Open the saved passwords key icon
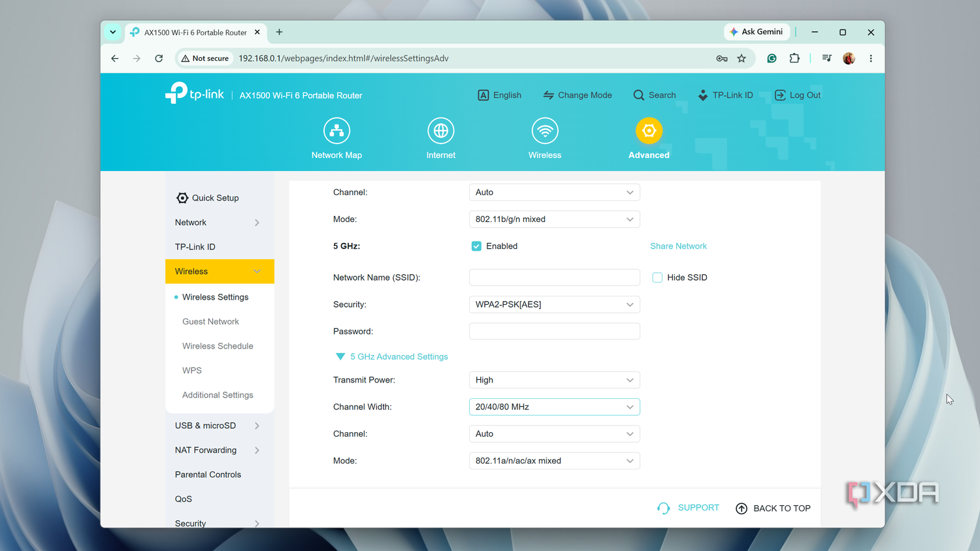Screen dimensions: 980x551 tap(722, 58)
